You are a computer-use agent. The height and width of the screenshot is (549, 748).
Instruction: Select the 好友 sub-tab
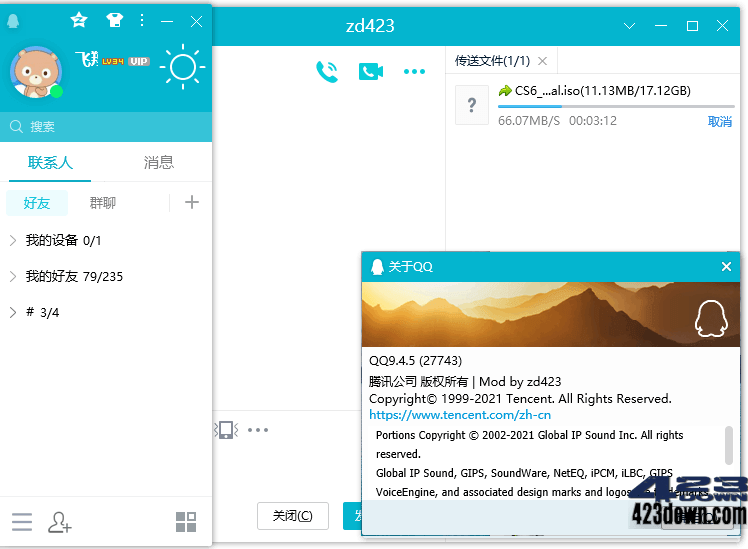point(37,203)
